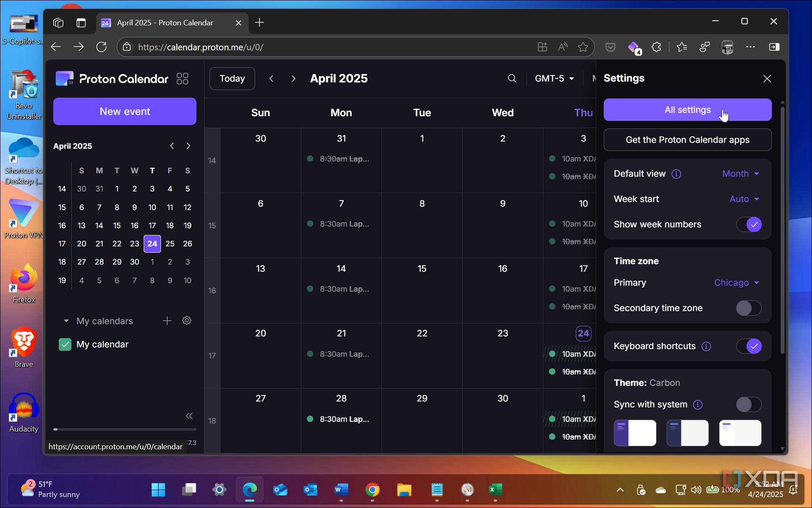Viewport: 812px width, 508px height.
Task: Click the Proton Calendar logo
Action: click(112, 79)
